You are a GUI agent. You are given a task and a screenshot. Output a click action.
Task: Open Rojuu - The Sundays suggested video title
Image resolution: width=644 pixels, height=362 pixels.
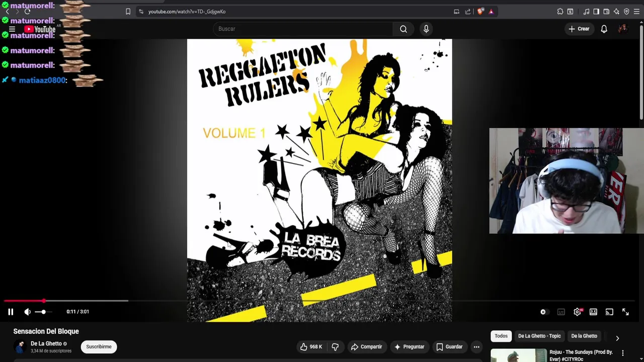[581, 355]
